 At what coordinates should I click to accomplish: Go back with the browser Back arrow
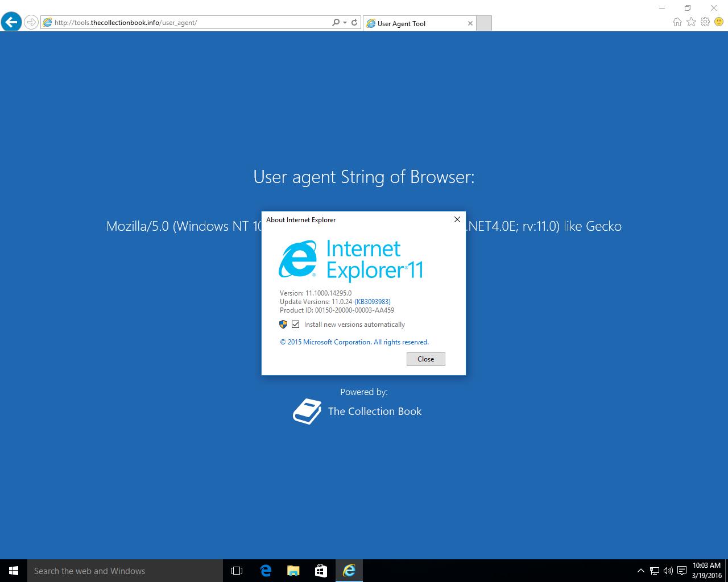pos(11,22)
